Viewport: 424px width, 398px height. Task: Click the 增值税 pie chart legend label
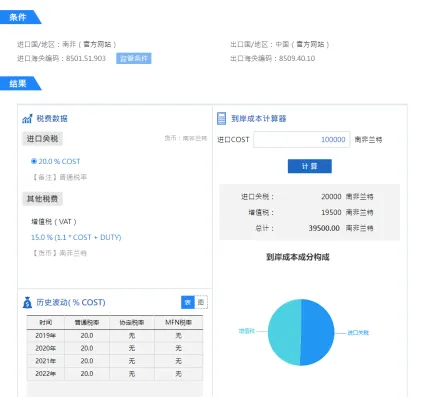coord(247,331)
